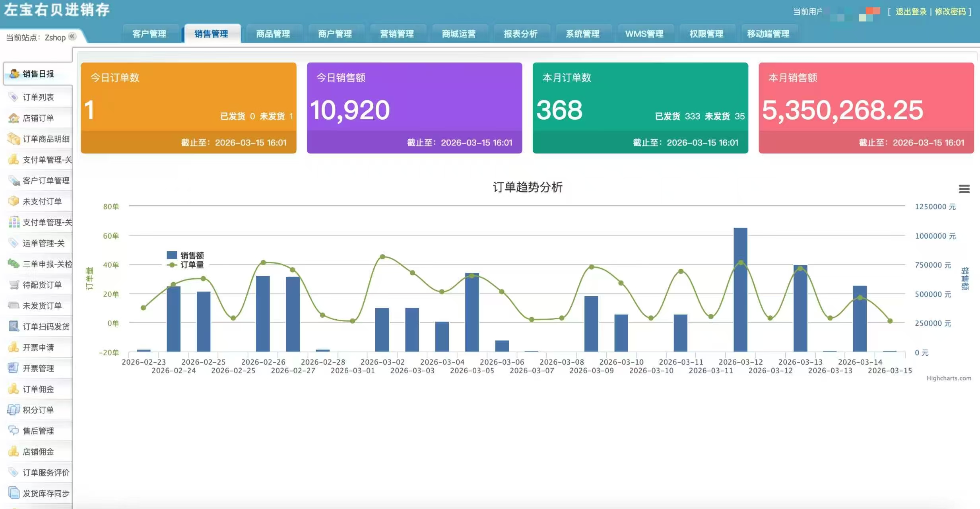Click the 客户订单管理 icon
This screenshot has width=980, height=509.
pyautogui.click(x=14, y=181)
